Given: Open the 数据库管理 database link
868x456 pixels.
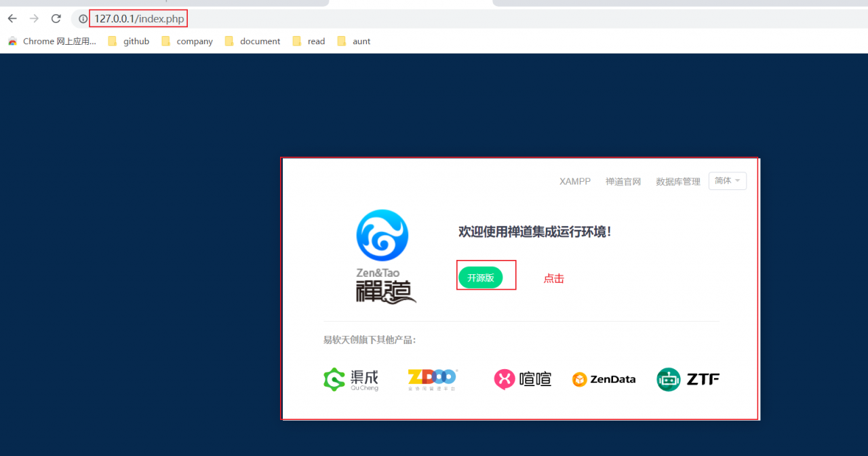Looking at the screenshot, I should 677,180.
